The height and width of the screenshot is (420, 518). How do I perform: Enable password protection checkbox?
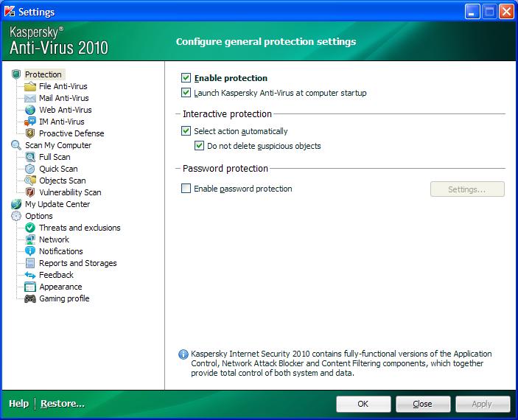click(x=186, y=189)
